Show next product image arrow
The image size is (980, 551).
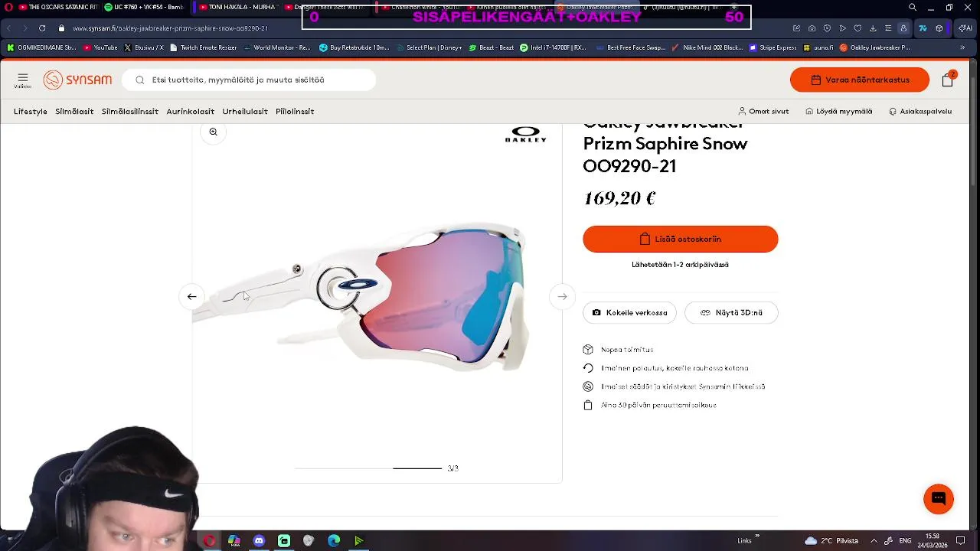tap(562, 296)
